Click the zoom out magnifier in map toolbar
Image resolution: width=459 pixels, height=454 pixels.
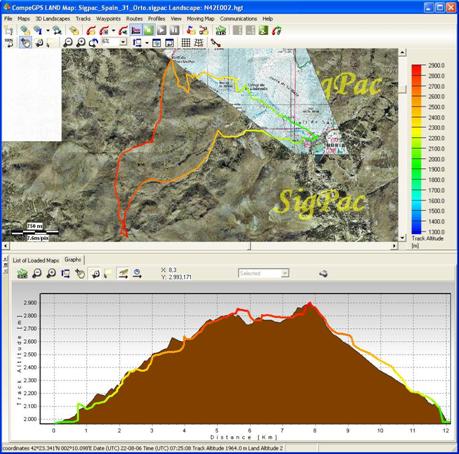coord(68,43)
